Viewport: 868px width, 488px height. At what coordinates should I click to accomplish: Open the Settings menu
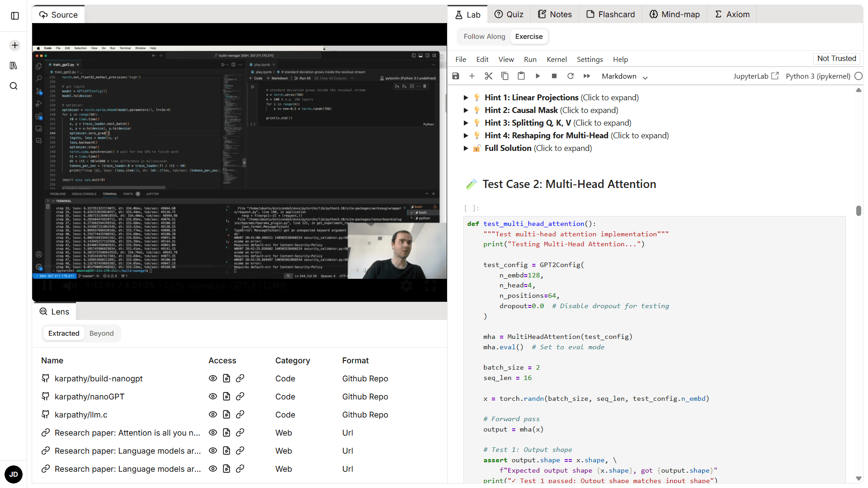pos(590,59)
